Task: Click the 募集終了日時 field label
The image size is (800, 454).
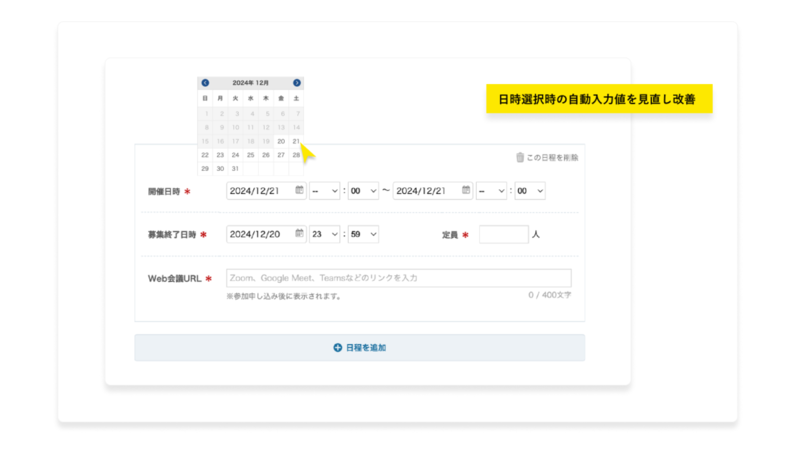Action: click(x=172, y=235)
